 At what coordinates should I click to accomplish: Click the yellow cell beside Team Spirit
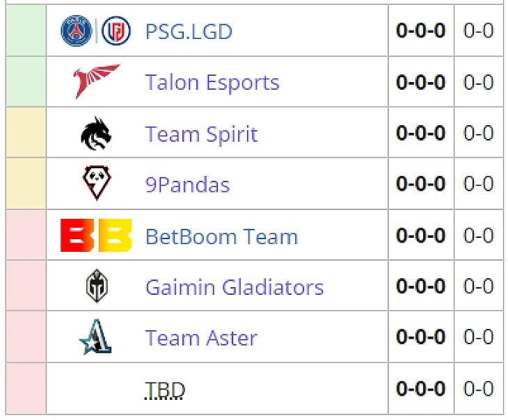point(26,132)
